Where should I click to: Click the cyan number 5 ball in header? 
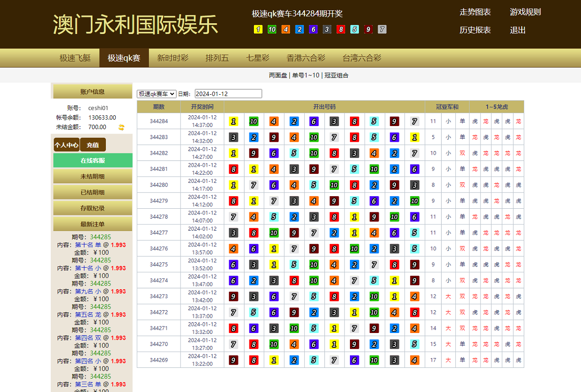tap(354, 30)
